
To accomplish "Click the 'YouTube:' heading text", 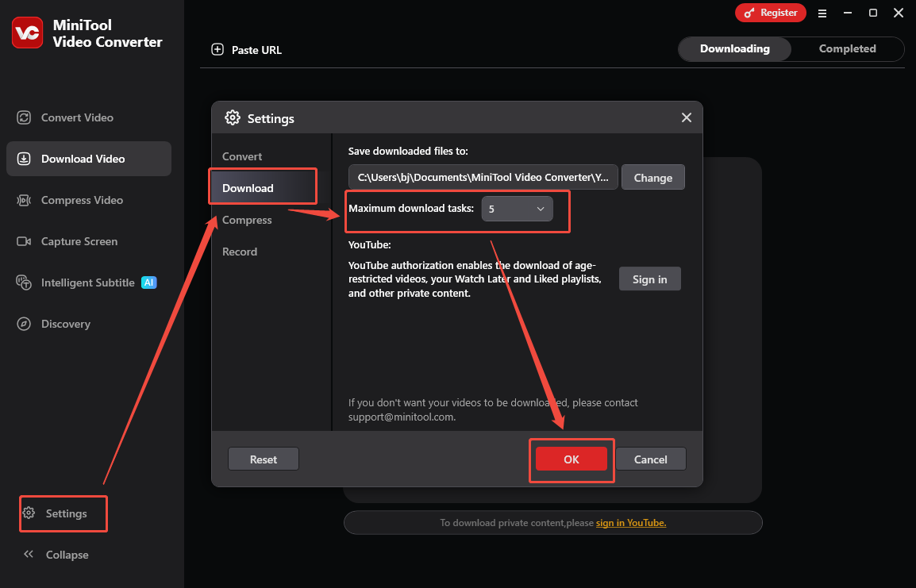I will (369, 244).
